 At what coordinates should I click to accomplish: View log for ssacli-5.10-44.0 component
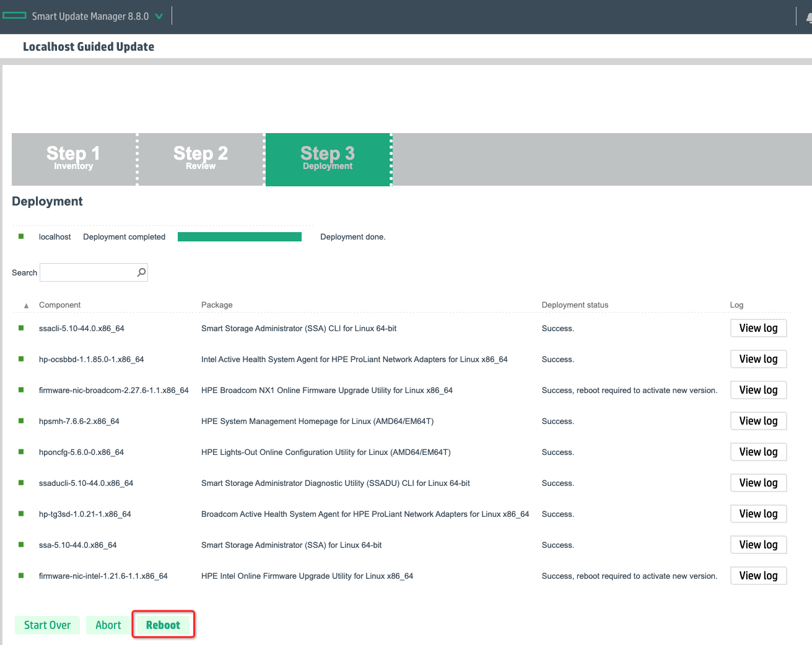coord(758,328)
